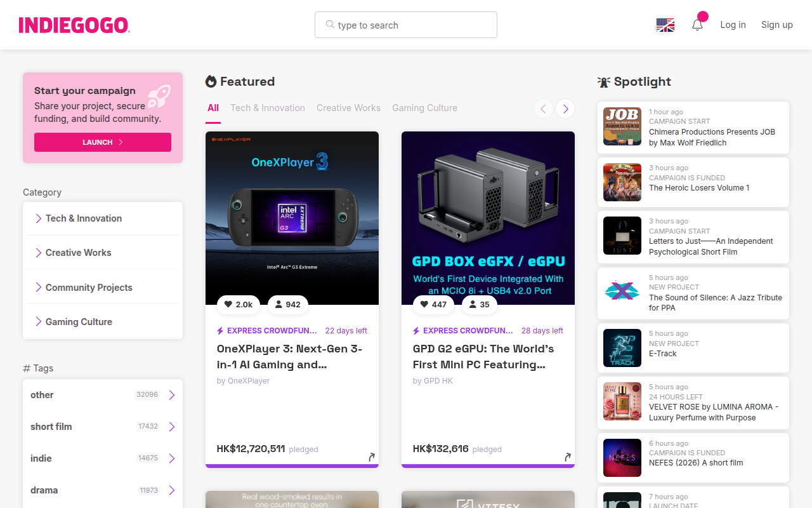Open 'Letters to Just' short film title
This screenshot has width=812, height=508.
(x=711, y=246)
